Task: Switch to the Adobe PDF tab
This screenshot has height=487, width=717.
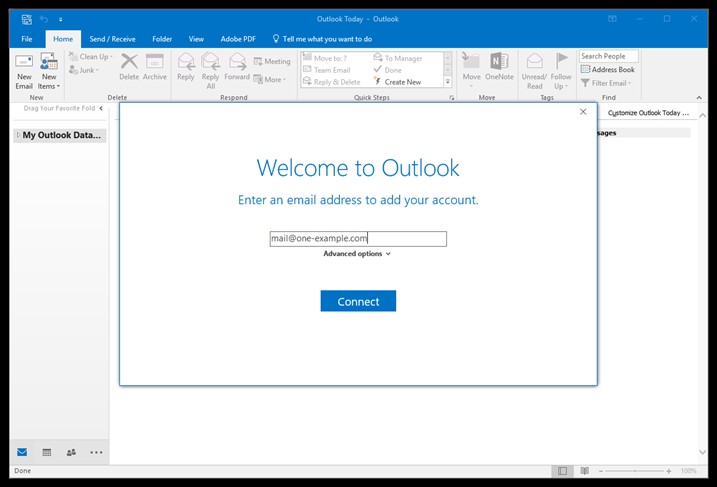Action: coord(238,39)
